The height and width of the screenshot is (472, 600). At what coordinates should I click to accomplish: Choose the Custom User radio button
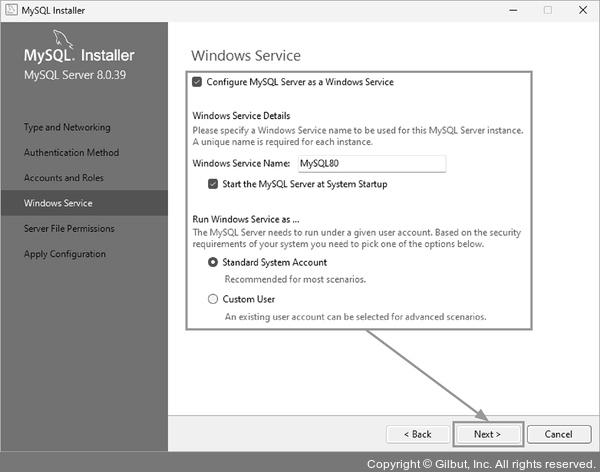point(213,299)
